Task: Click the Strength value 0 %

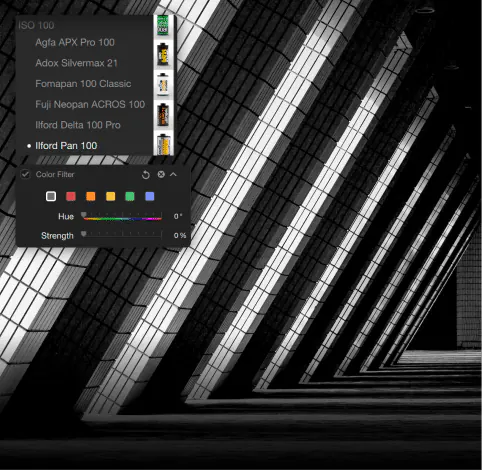Action: coord(180,236)
